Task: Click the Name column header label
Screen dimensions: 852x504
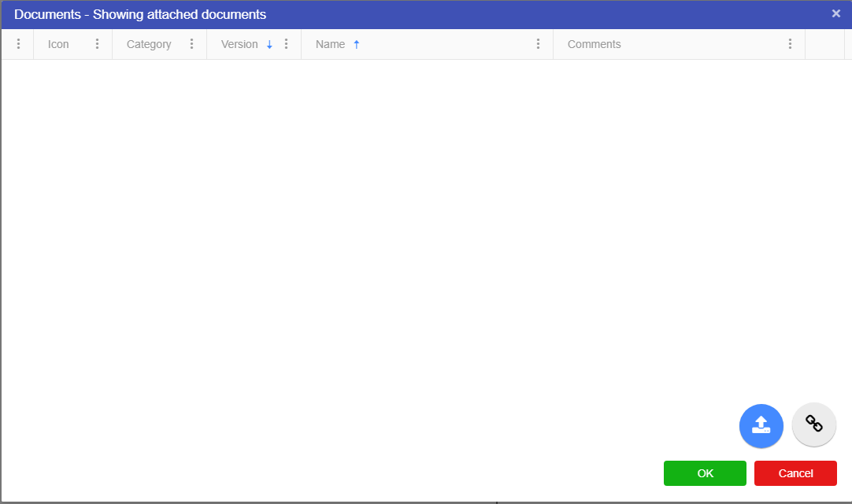Action: 330,44
